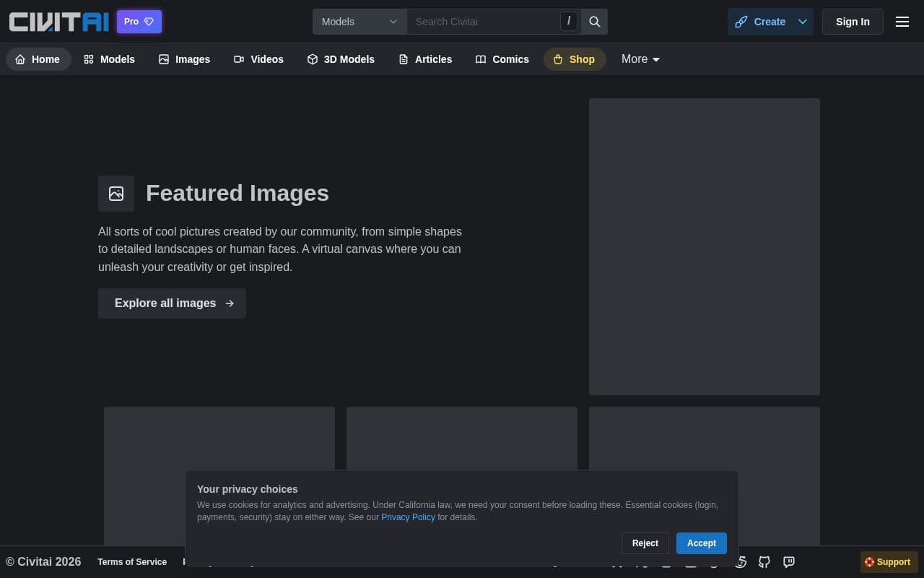
Task: Open the Videos tab
Action: [258, 59]
